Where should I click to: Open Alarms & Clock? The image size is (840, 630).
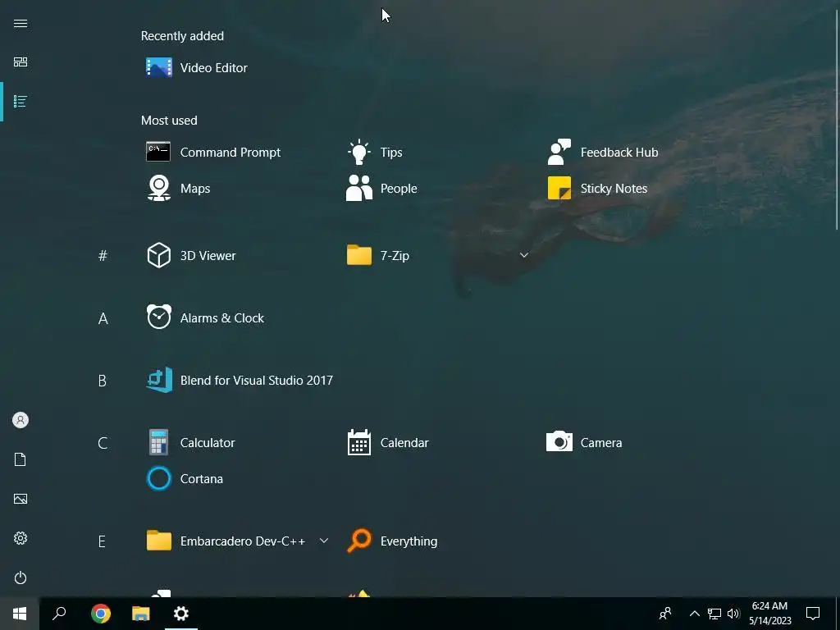point(206,318)
